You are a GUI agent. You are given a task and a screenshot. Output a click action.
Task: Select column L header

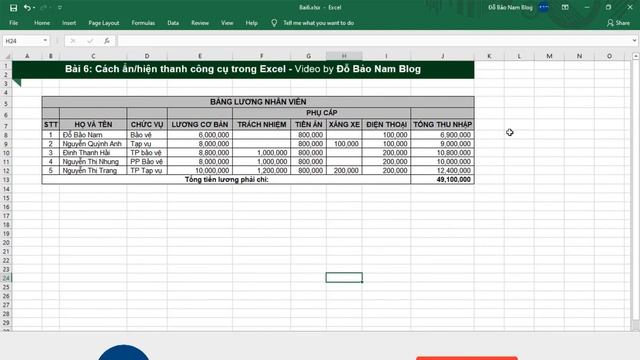pos(519,56)
